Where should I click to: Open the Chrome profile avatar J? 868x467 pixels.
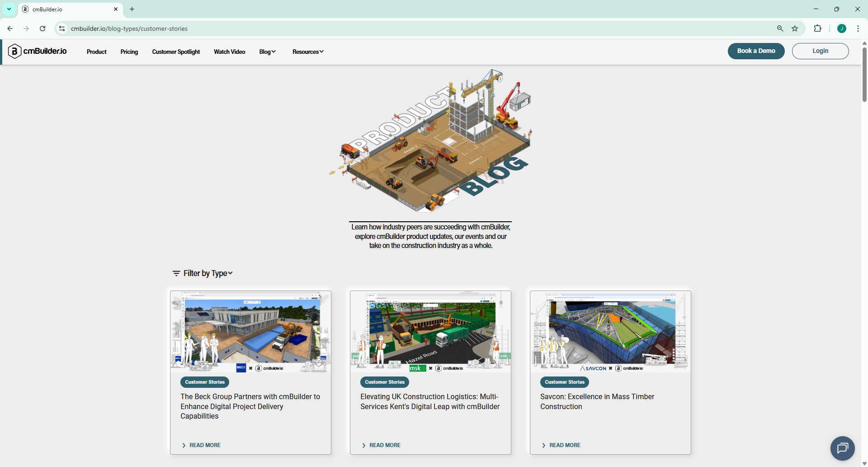842,29
